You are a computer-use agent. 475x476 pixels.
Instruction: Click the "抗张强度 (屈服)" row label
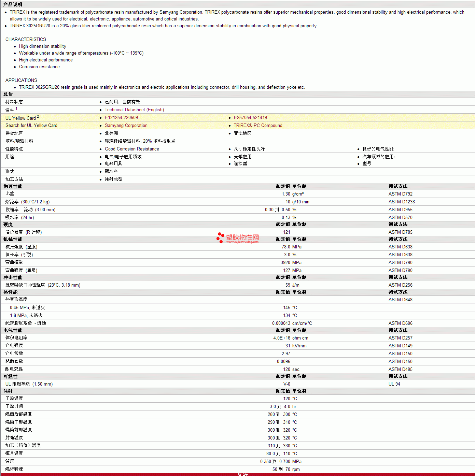click(22, 247)
